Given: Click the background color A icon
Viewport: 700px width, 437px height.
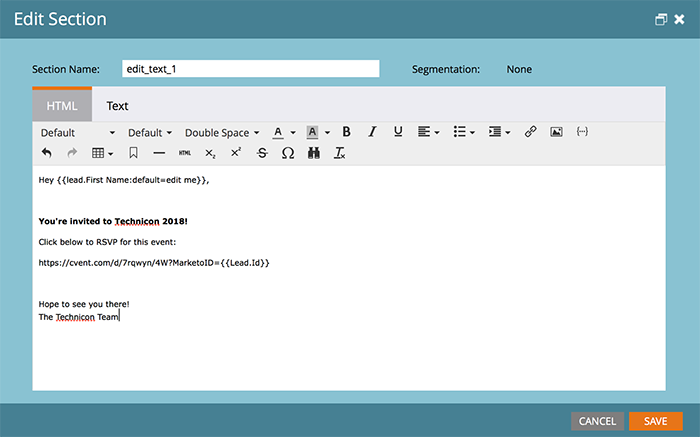Looking at the screenshot, I should [312, 133].
